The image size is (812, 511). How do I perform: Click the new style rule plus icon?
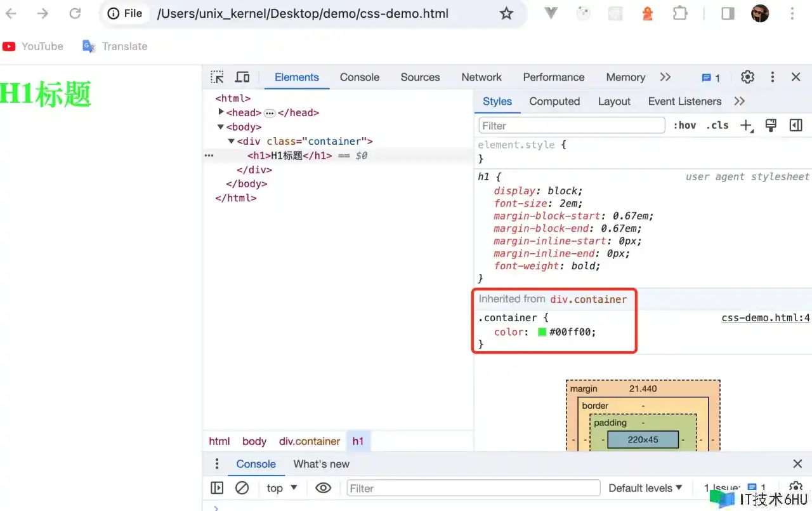click(x=746, y=126)
